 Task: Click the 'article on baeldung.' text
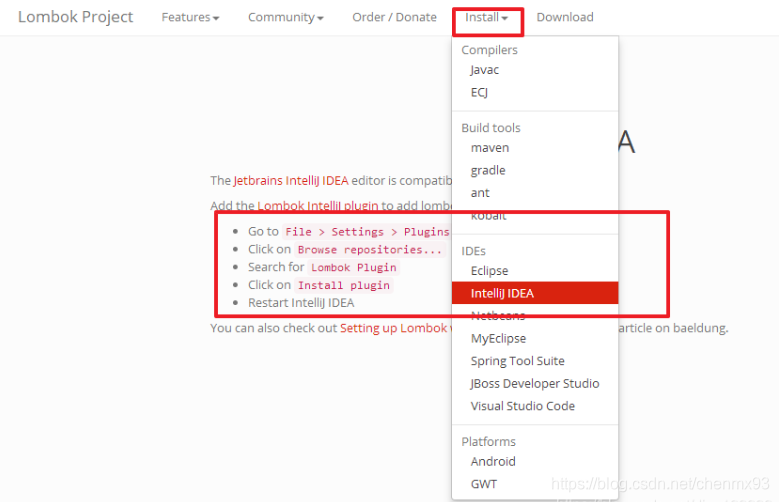[x=673, y=328]
